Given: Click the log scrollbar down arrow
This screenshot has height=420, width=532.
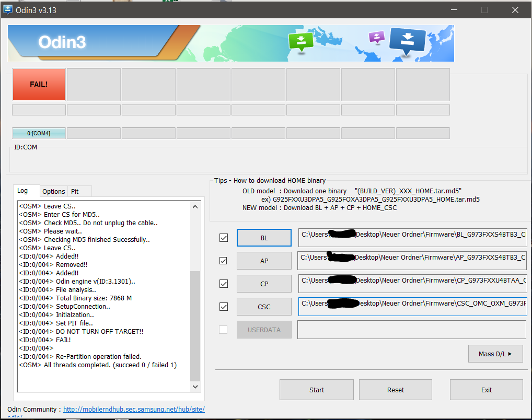Looking at the screenshot, I should (195, 387).
